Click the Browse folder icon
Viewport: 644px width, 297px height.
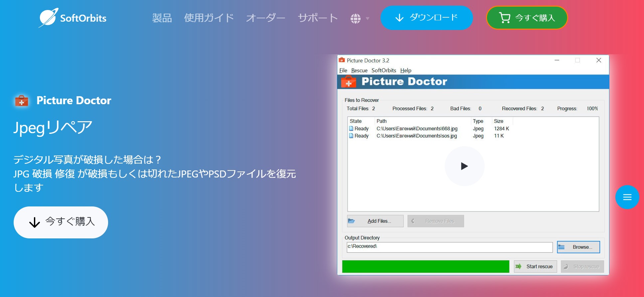(x=562, y=247)
